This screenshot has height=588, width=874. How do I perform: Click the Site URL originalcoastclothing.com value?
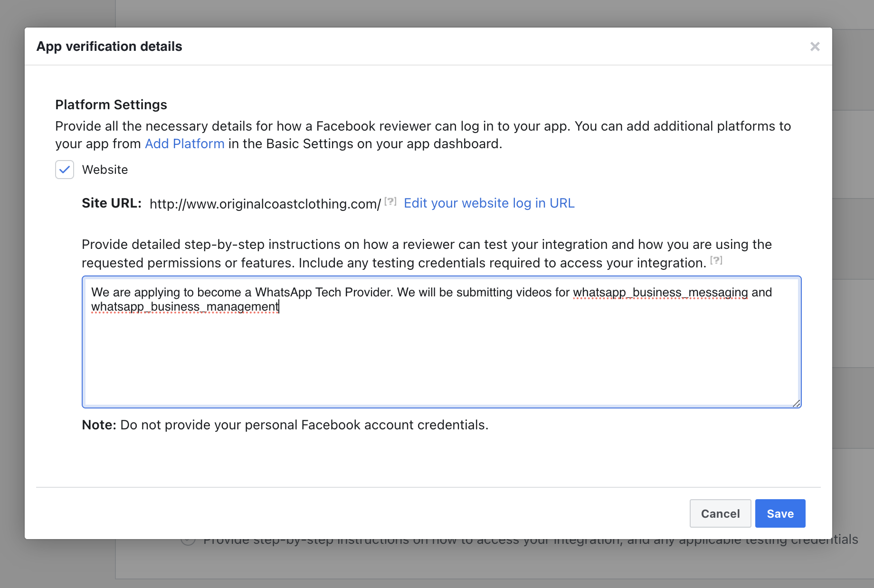click(263, 204)
